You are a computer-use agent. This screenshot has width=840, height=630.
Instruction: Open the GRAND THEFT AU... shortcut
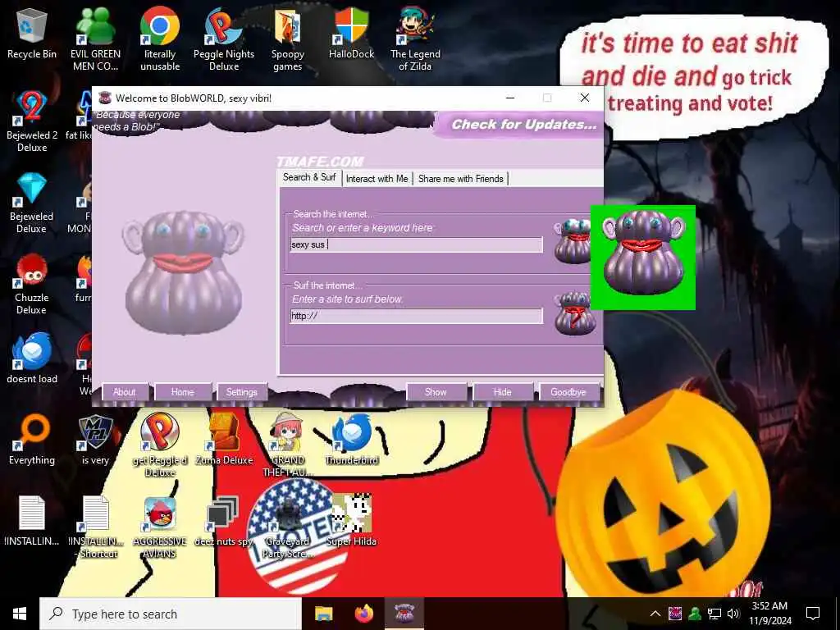tap(287, 445)
